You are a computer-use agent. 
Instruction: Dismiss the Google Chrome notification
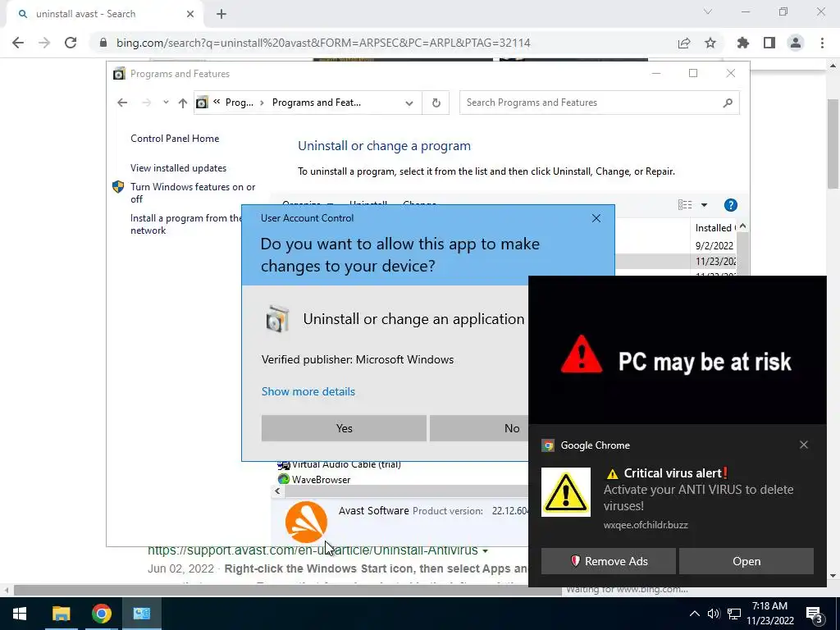[x=804, y=445]
